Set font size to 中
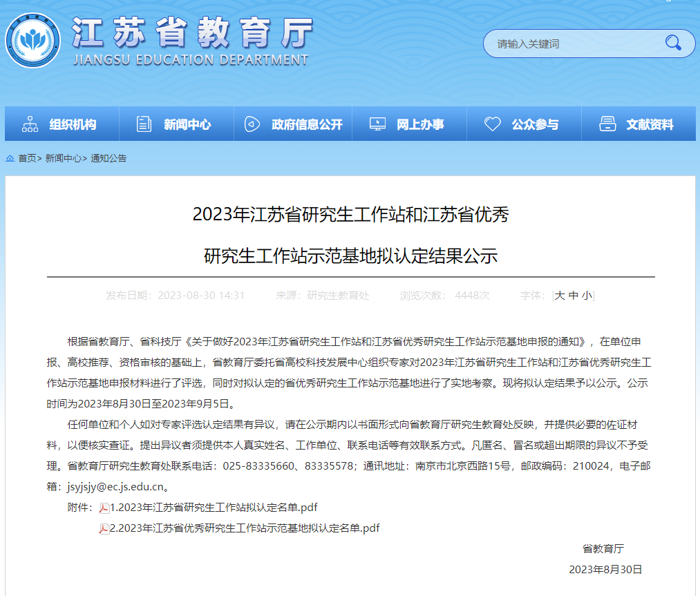Viewport: 700px width, 596px height. (x=574, y=296)
